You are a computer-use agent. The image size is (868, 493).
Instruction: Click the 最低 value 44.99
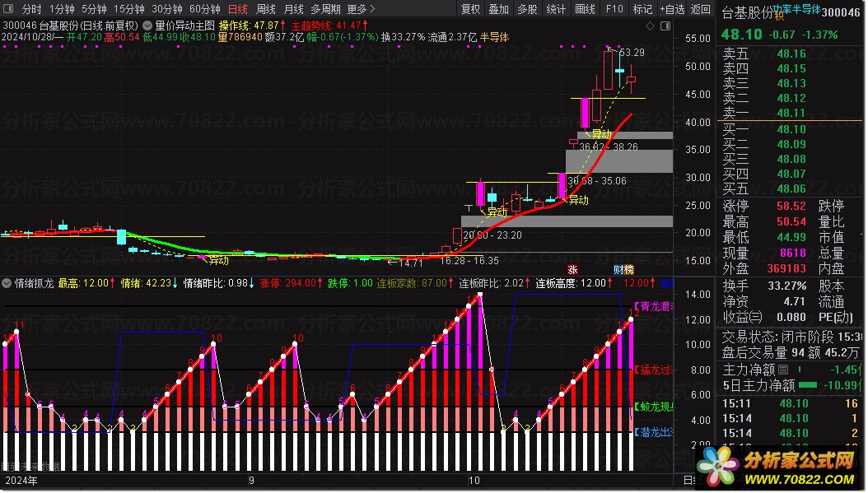(791, 237)
